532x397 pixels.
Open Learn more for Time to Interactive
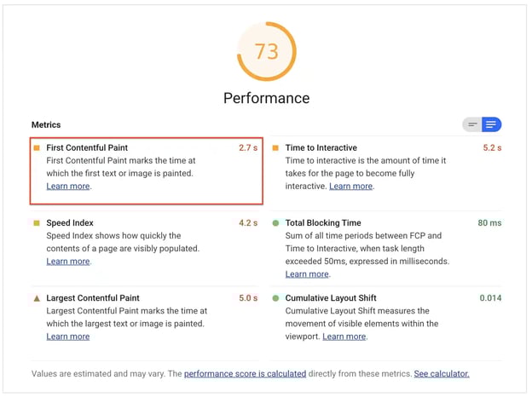pyautogui.click(x=350, y=187)
